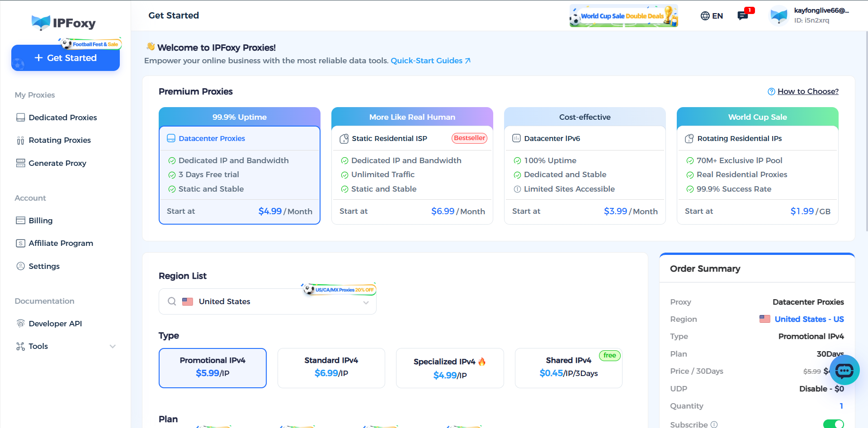Click the Tools sidebar icon
868x428 pixels.
click(20, 346)
